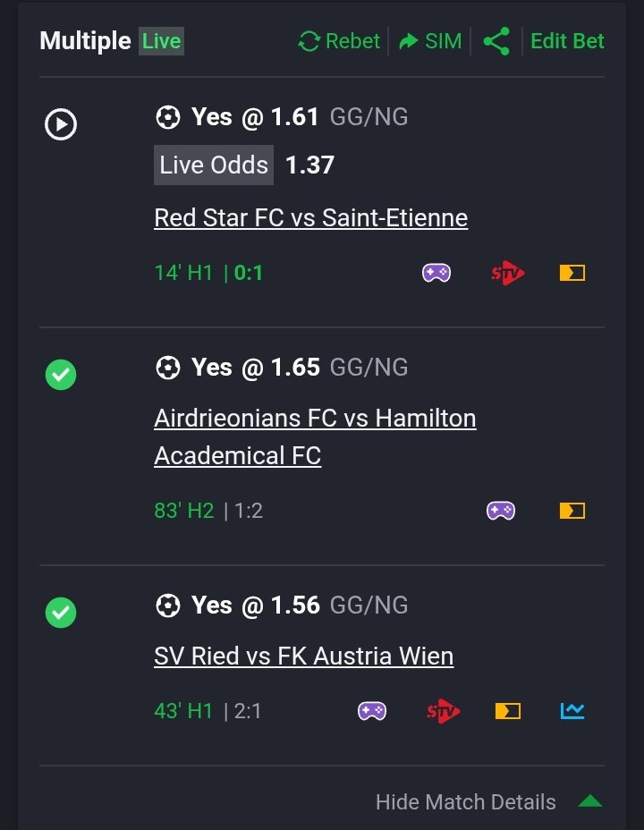644x830 pixels.
Task: Collapse using the green up arrow
Action: [590, 800]
